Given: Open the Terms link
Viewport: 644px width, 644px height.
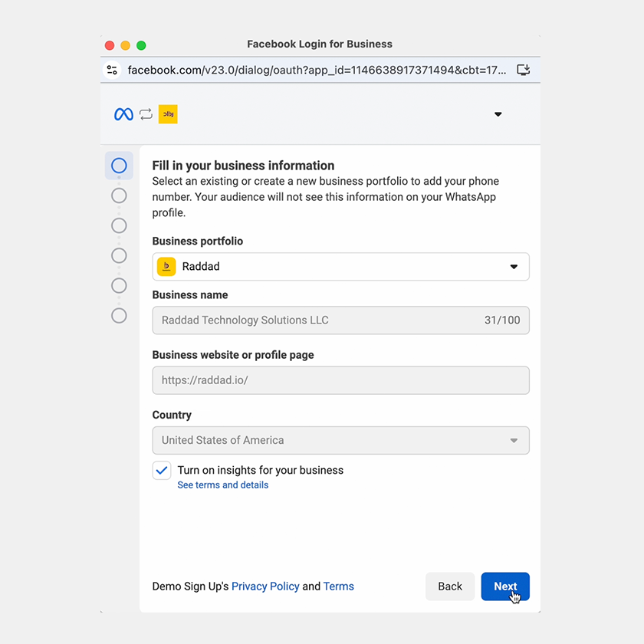Looking at the screenshot, I should [x=338, y=586].
